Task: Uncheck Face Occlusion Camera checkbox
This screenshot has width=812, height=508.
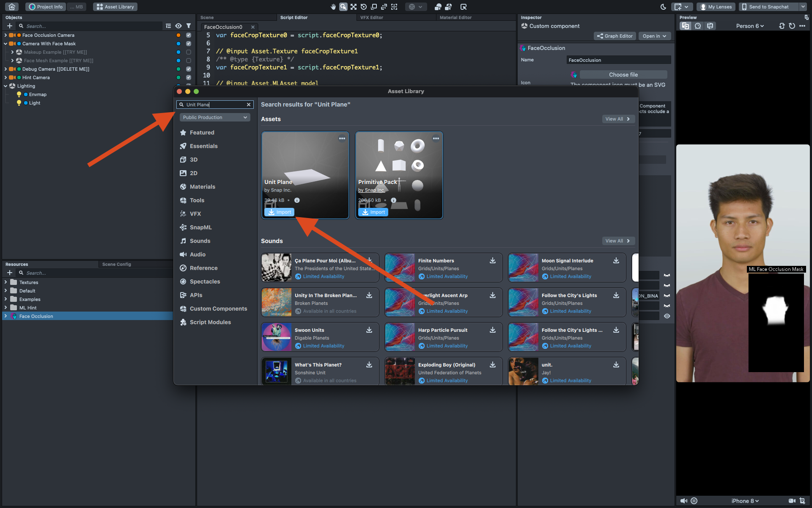Action: [x=189, y=35]
